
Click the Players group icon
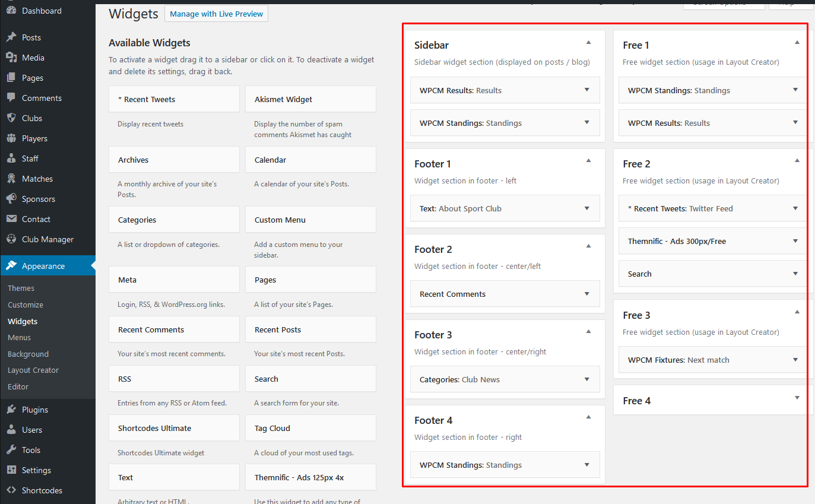(x=11, y=138)
